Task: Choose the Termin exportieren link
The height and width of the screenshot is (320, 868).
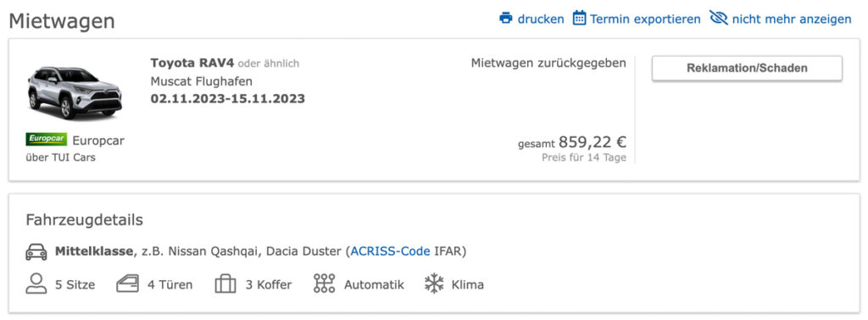Action: (x=645, y=19)
